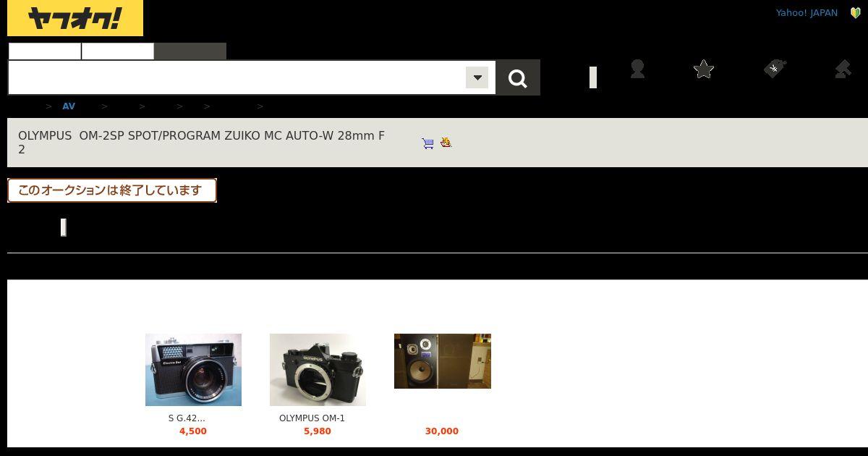Open the OLYMPUS OM-1 camera body thumbnail
Image resolution: width=868 pixels, height=456 pixels.
318,370
